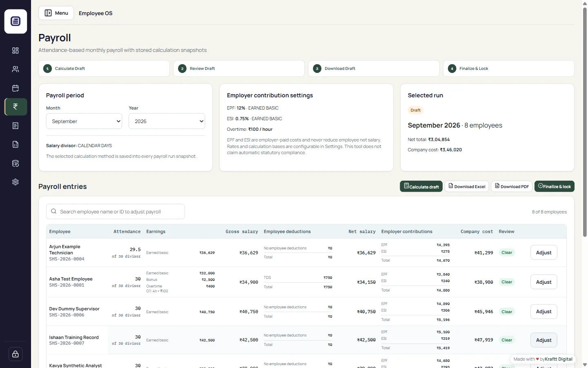
Task: Click Clear badge in Dev Dummy row
Action: (507, 312)
